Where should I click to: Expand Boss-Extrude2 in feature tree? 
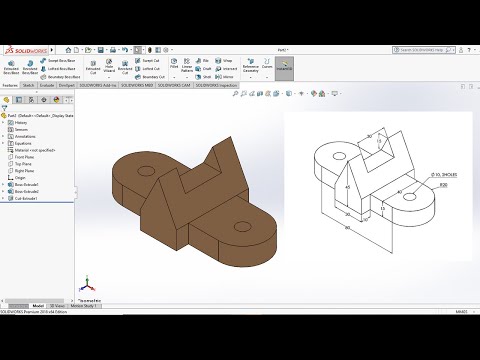click(3, 191)
